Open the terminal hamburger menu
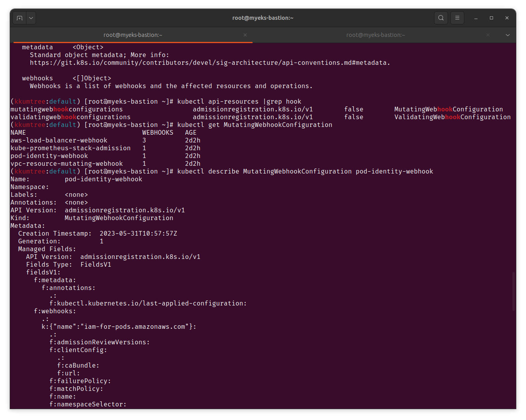Image resolution: width=526 pixels, height=420 pixels. tap(457, 18)
